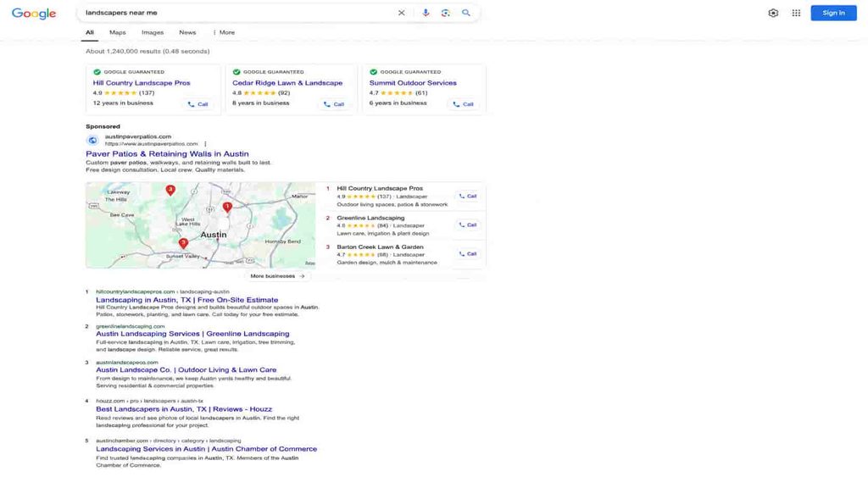The width and height of the screenshot is (868, 488).
Task: Open Landscaping in Austin, TX Free On-Site Estimate
Action: pyautogui.click(x=187, y=300)
